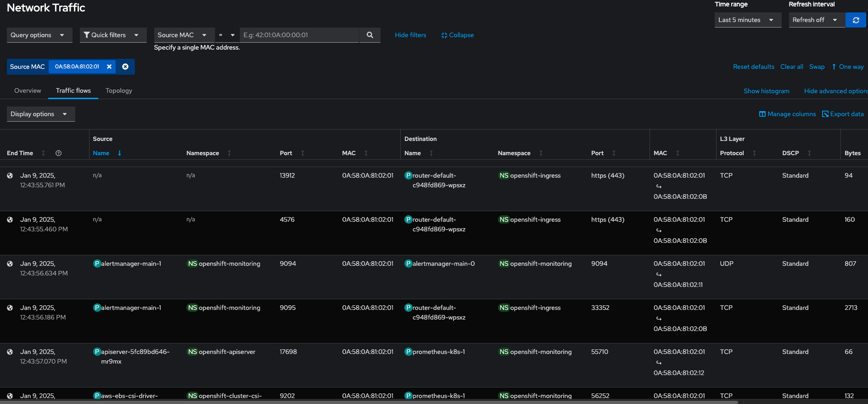Switch to the Topology tab
Viewport: 868px width, 404px height.
click(x=119, y=91)
